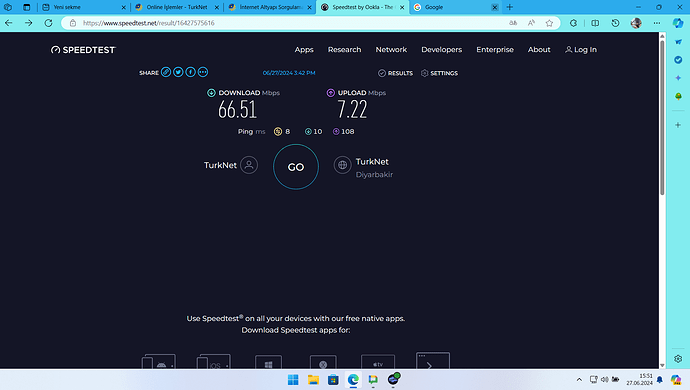Open Edge sidebar settings gear
Image resolution: width=690 pixels, height=390 pixels.
coord(678,359)
